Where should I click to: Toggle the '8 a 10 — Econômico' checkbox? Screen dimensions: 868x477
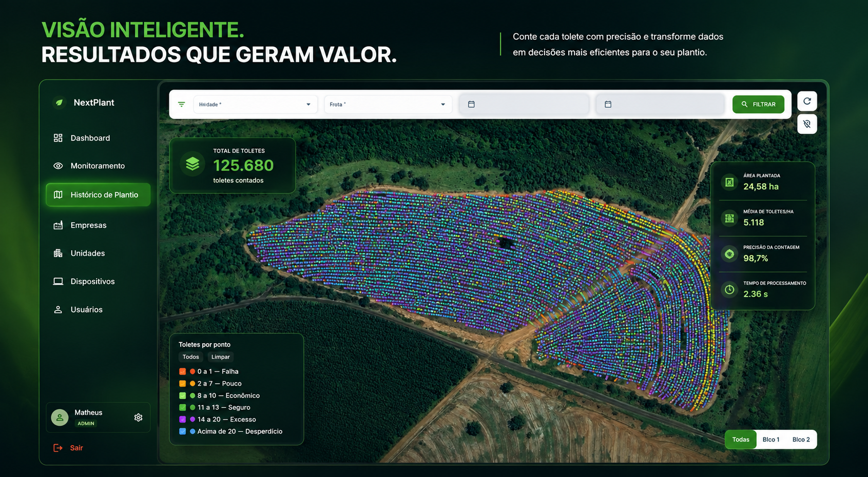pos(182,395)
